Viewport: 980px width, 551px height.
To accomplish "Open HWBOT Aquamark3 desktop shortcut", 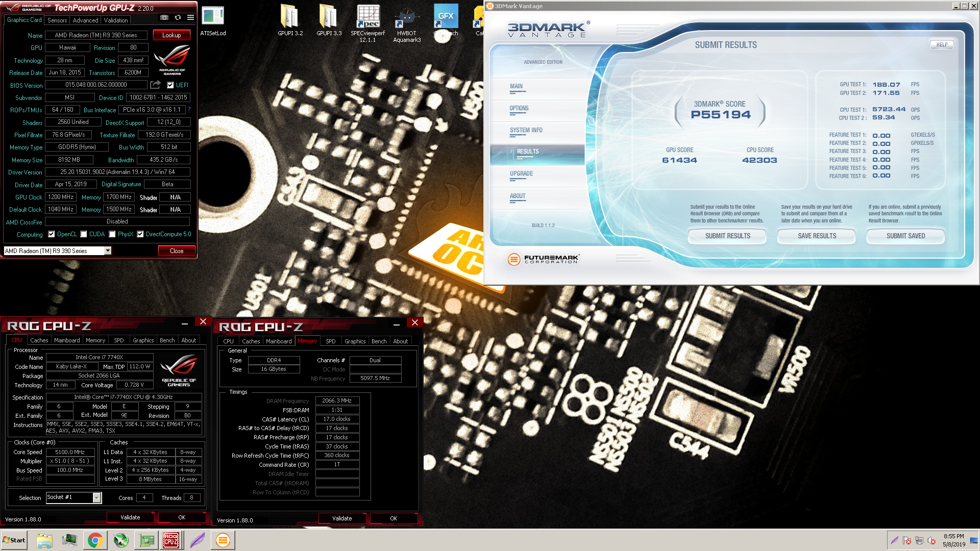I will (x=407, y=23).
